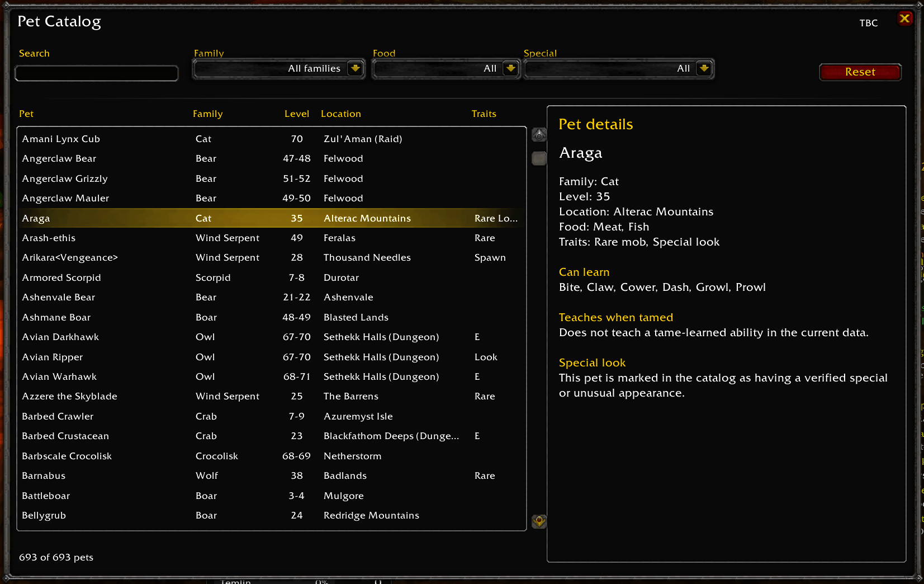Select the Ashmane Boar row
This screenshot has width=924, height=584.
click(272, 317)
